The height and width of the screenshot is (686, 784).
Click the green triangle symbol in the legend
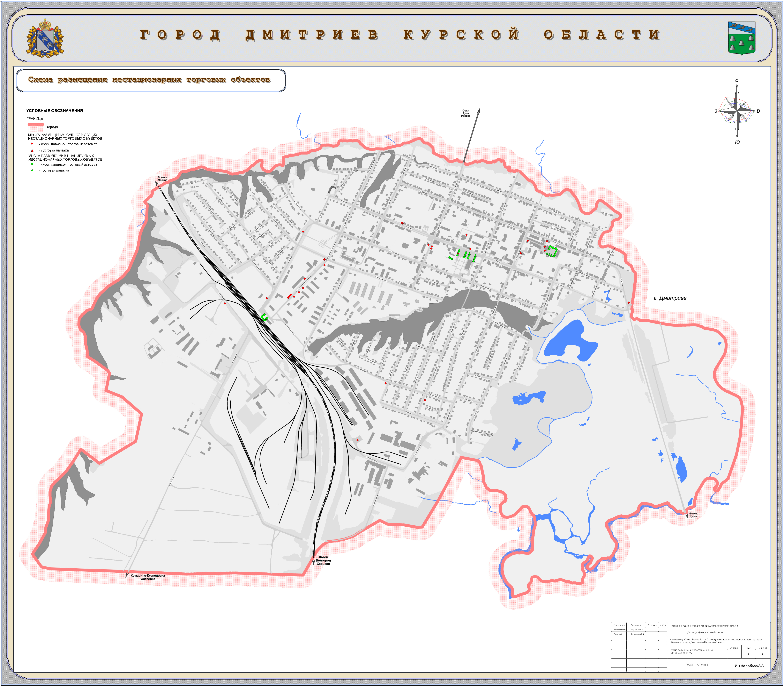(x=32, y=170)
